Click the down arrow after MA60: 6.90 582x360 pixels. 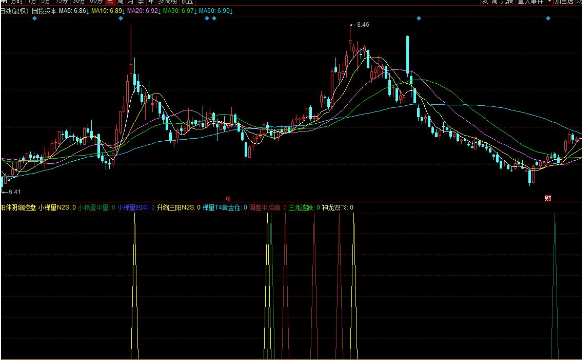click(x=232, y=11)
